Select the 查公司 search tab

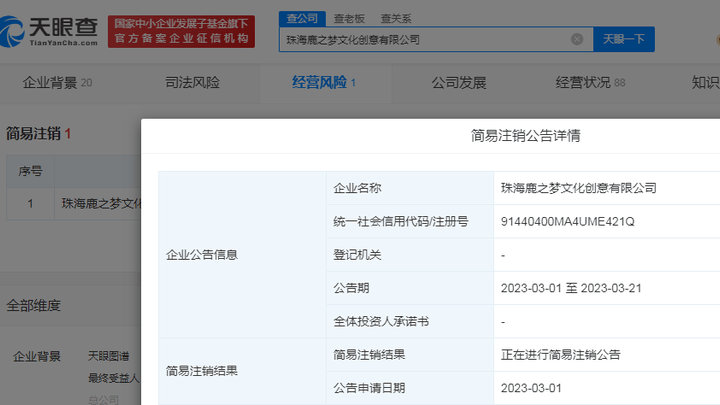[302, 18]
